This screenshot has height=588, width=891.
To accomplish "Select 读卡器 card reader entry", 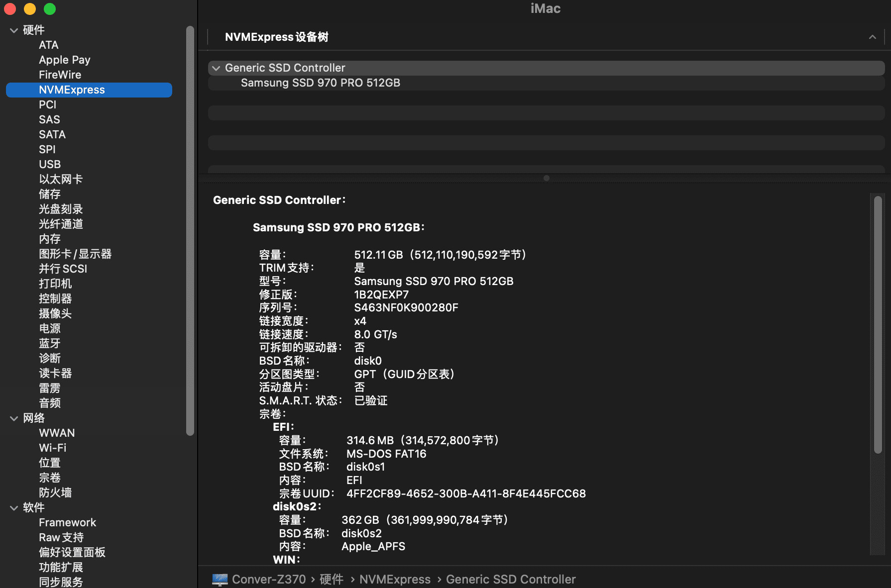I will [x=55, y=374].
